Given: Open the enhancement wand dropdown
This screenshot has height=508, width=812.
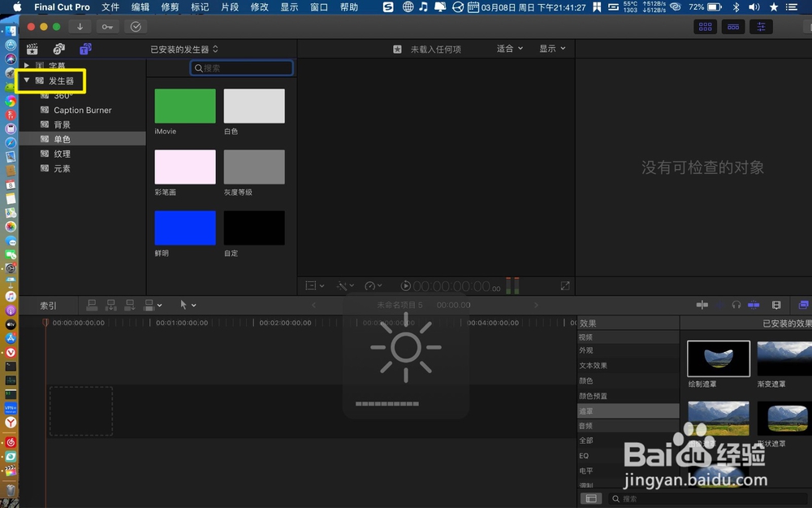Looking at the screenshot, I should 345,285.
